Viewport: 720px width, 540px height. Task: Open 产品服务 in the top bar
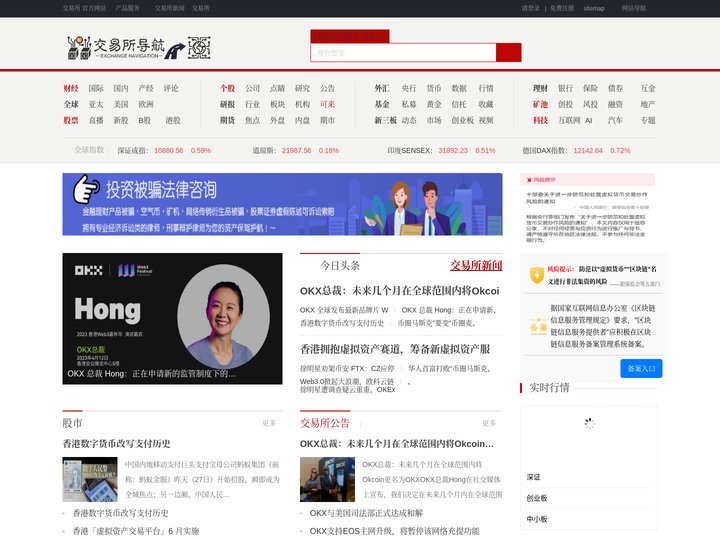127,8
